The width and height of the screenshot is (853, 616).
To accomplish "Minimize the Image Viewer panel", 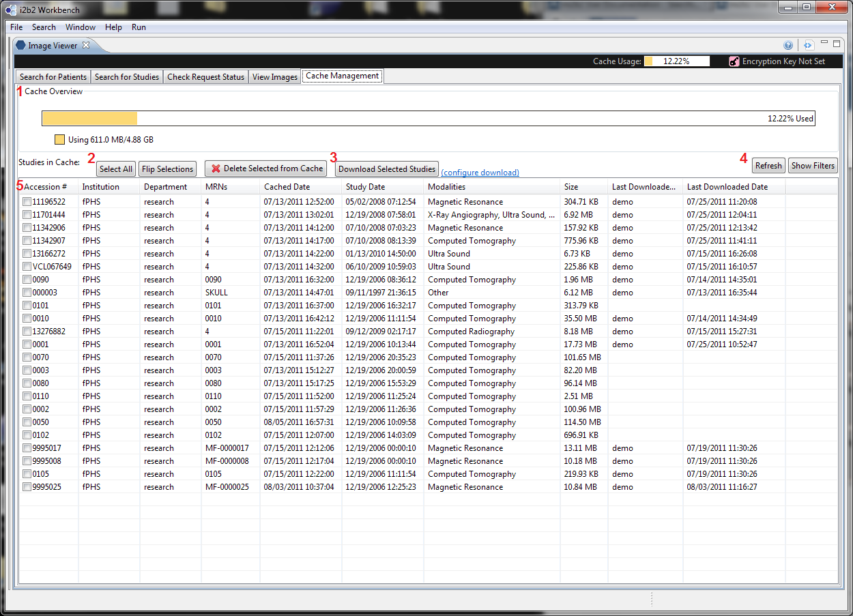I will pos(824,44).
